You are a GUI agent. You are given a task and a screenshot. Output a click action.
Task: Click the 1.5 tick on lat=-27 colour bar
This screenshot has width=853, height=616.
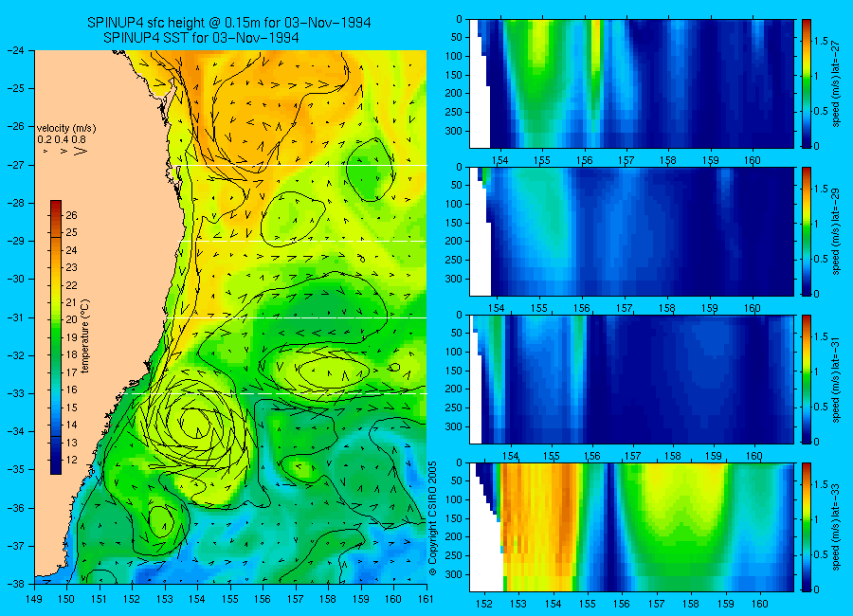[x=821, y=41]
